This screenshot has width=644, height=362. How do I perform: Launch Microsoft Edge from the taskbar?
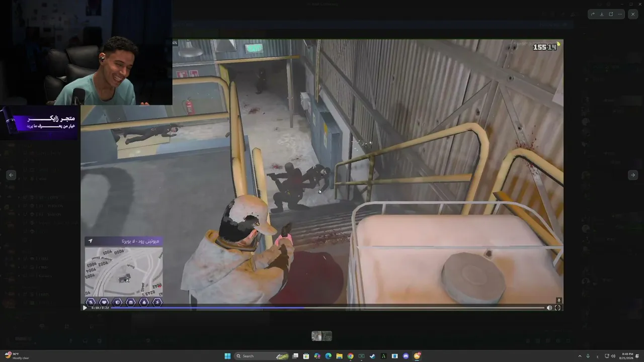pos(329,356)
